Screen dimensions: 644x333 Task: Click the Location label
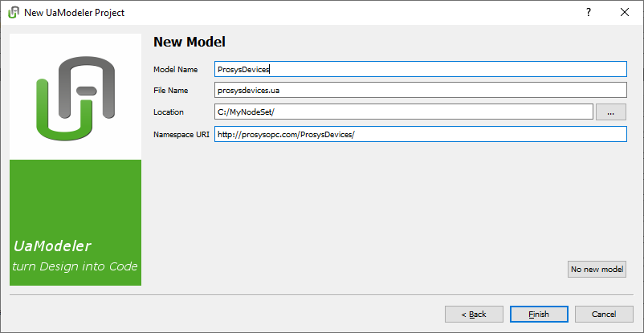[169, 112]
